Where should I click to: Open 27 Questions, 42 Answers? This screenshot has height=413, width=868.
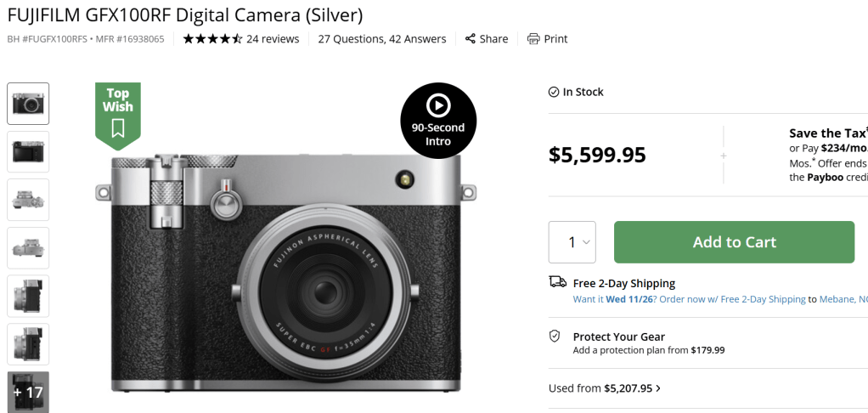(382, 39)
